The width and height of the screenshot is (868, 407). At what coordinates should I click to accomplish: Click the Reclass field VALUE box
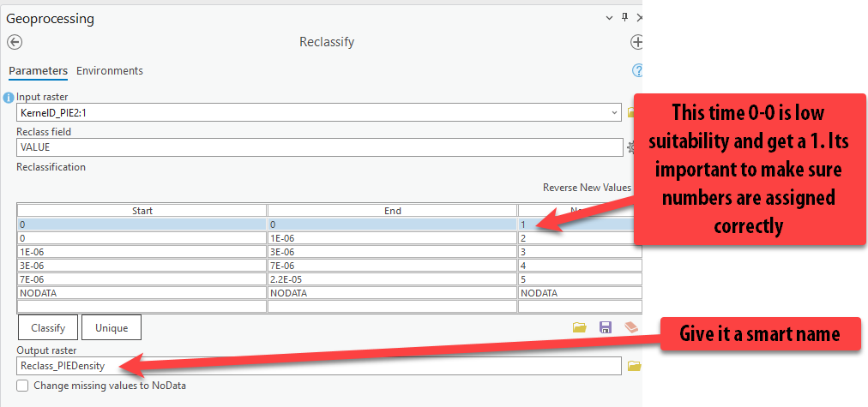317,147
